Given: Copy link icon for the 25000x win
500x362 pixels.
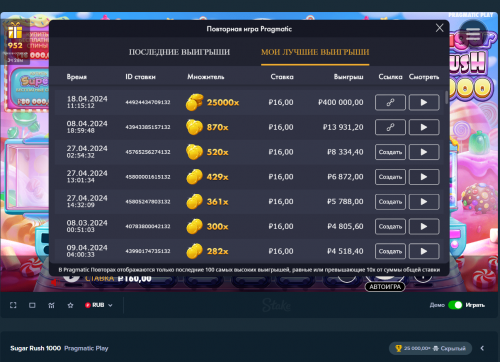Looking at the screenshot, I should pos(390,102).
